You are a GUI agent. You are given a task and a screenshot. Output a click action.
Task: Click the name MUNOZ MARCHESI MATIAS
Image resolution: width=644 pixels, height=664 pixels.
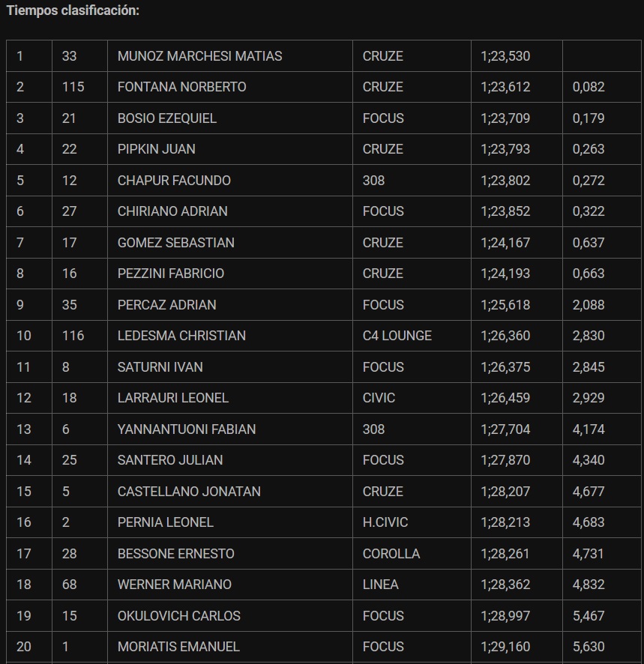coord(199,56)
